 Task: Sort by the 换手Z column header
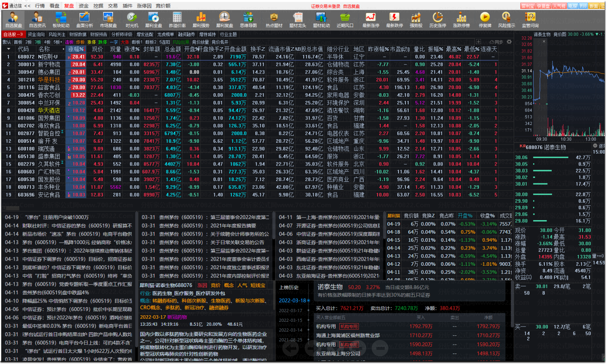[257, 49]
